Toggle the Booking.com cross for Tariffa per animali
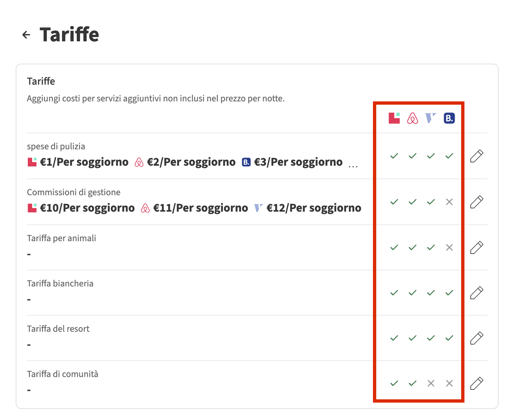This screenshot has width=513, height=420. coord(449,247)
